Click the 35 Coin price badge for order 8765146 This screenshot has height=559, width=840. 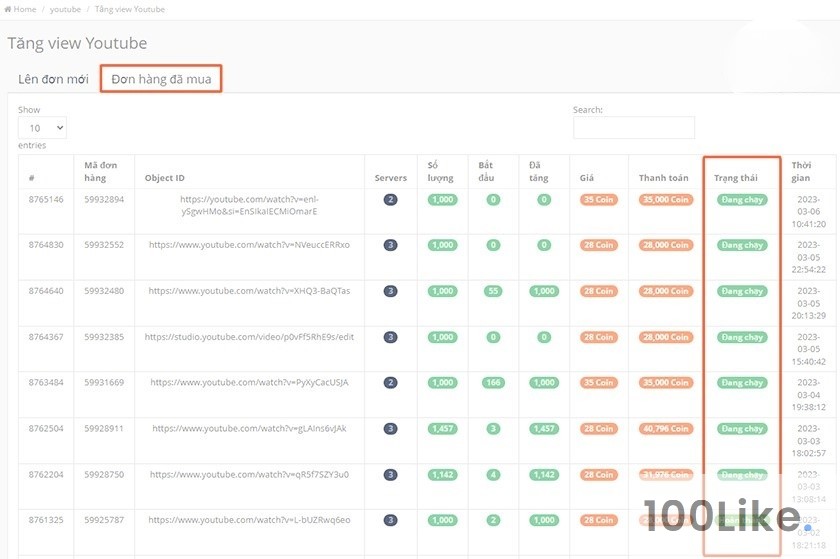[x=598, y=200]
